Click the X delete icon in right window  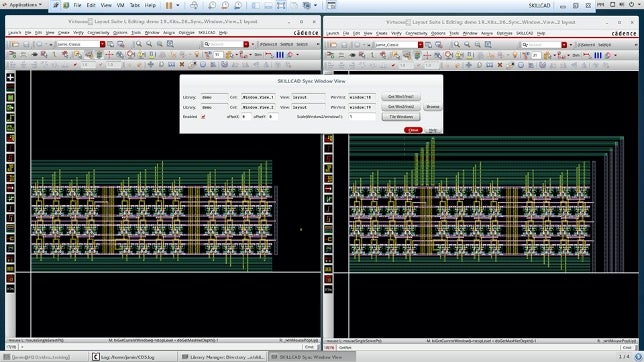tap(499, 65)
